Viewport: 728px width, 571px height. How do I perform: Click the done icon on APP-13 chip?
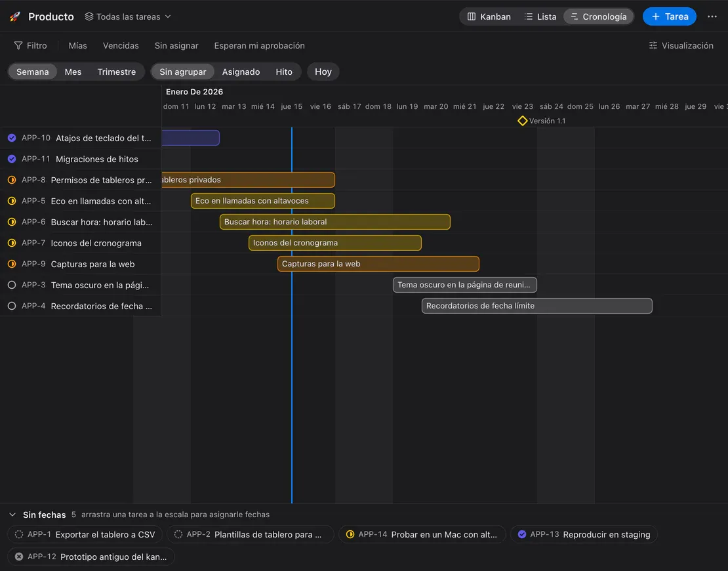[522, 534]
